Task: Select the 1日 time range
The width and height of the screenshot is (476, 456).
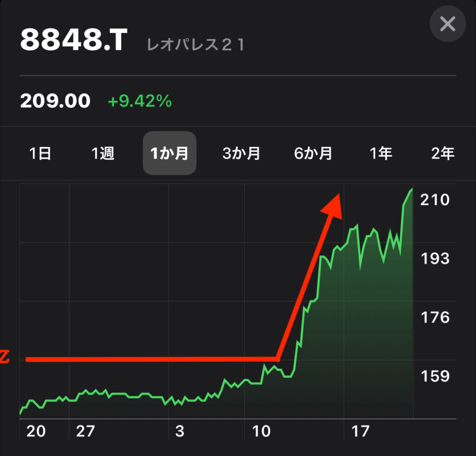Action: click(x=40, y=154)
